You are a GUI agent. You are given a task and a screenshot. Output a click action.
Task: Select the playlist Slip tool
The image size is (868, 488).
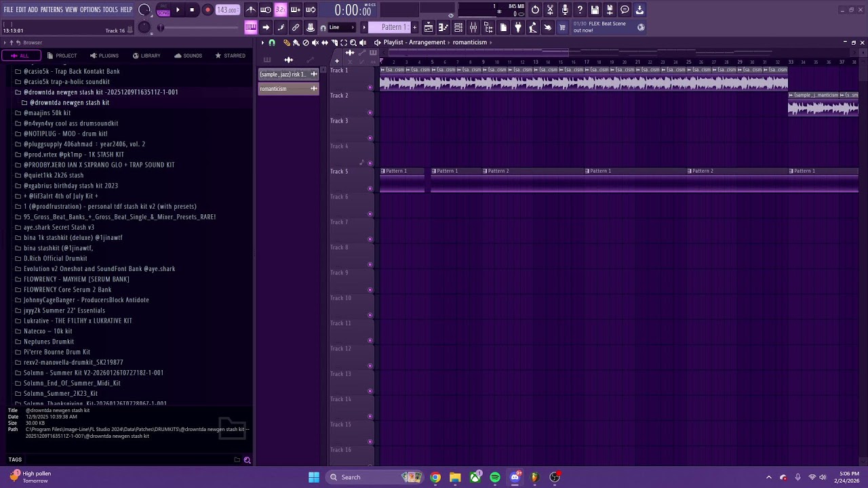click(x=325, y=43)
